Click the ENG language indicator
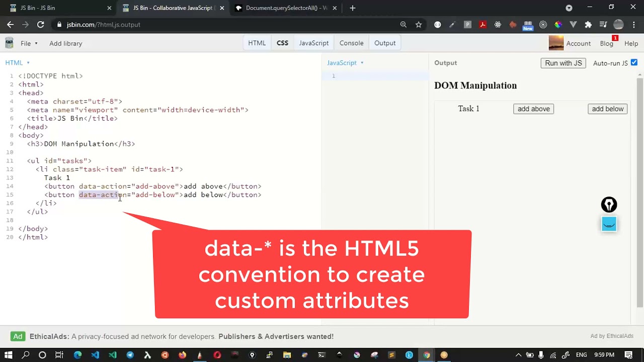Screen dimensions: 644x362 [581, 355]
